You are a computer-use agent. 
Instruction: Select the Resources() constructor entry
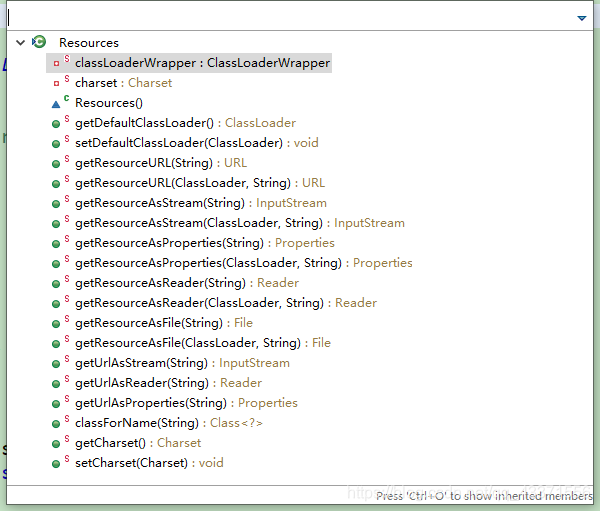pyautogui.click(x=109, y=103)
